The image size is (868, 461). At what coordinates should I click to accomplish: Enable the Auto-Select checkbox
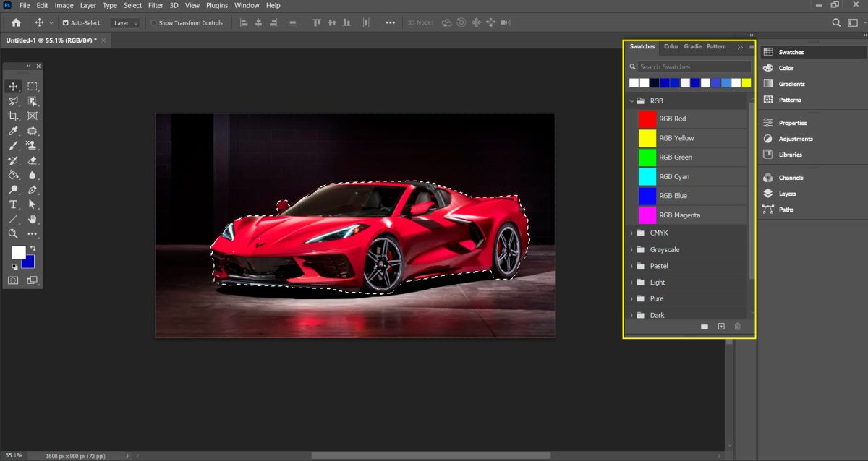pyautogui.click(x=66, y=22)
